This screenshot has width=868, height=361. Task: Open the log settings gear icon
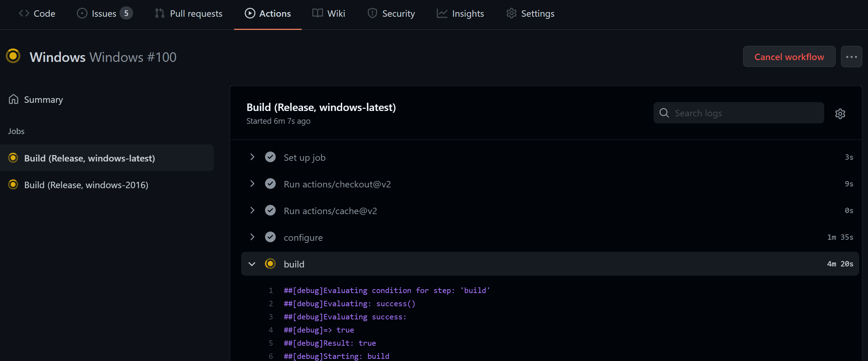(x=840, y=114)
